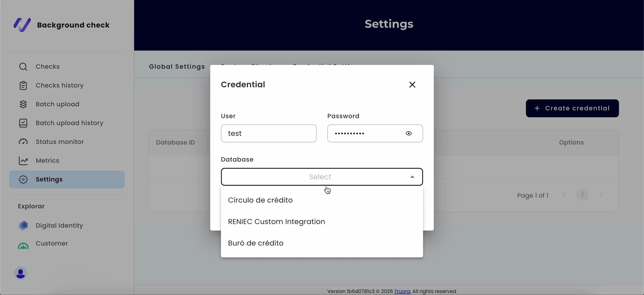Click the Batch upload history icon
Viewport: 644px width, 295px height.
pos(23,123)
